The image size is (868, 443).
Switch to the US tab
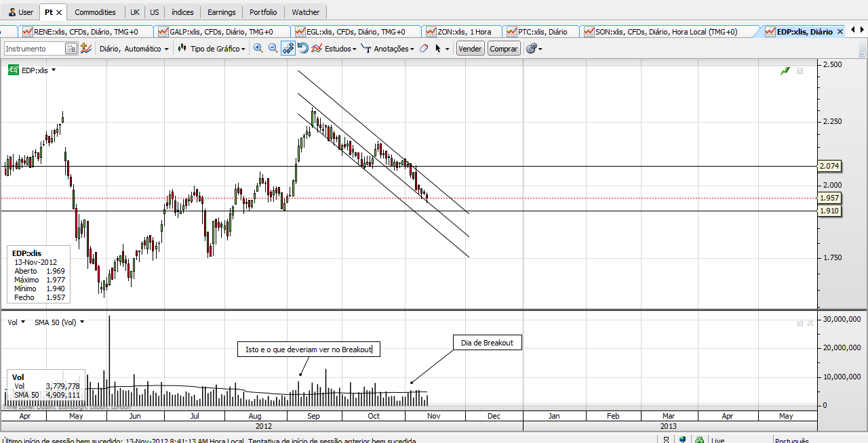(155, 12)
